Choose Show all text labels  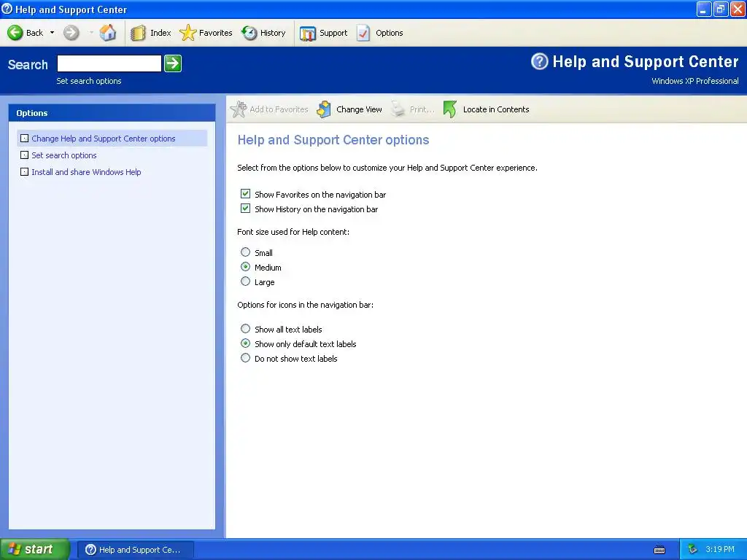[x=245, y=329]
